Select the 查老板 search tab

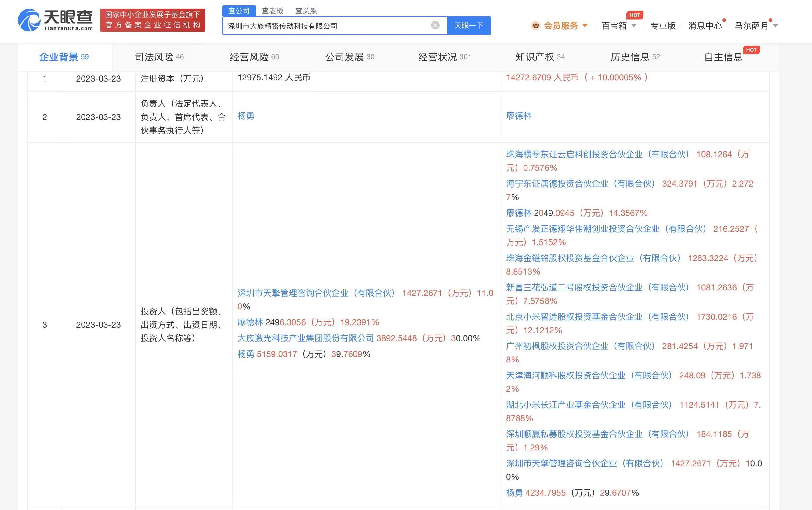click(272, 11)
